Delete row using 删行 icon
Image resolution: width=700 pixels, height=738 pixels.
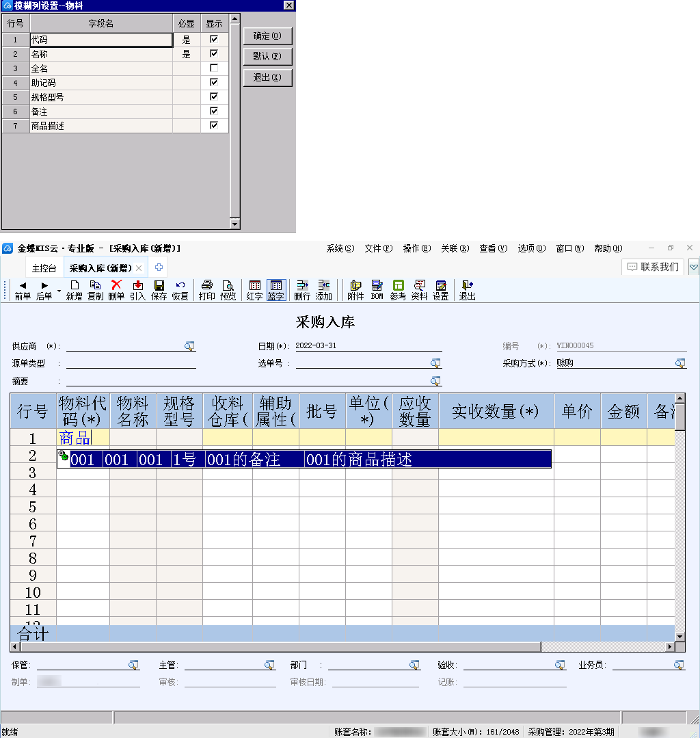[302, 290]
